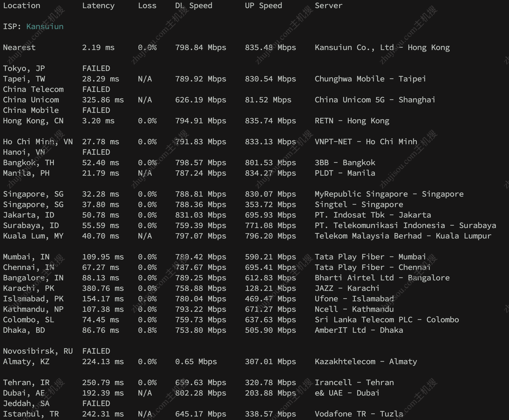Click FAILED status in China Telecom row
509x420 pixels.
pyautogui.click(x=96, y=89)
